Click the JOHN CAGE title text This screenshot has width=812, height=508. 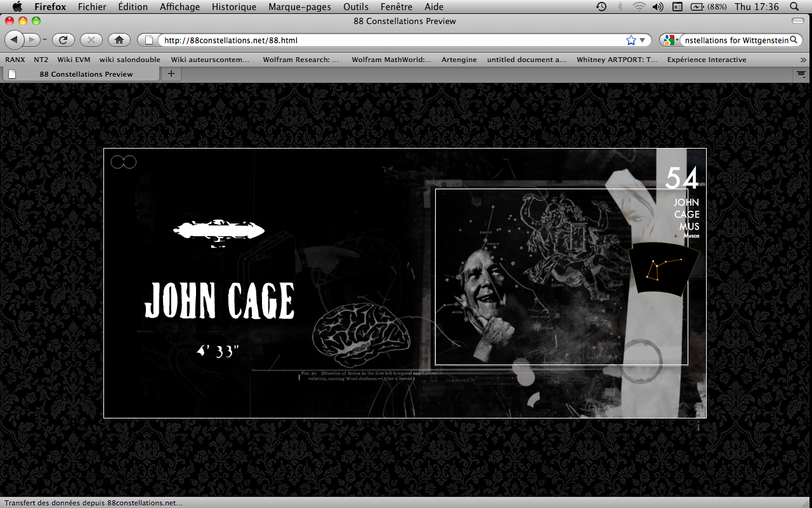tap(219, 300)
